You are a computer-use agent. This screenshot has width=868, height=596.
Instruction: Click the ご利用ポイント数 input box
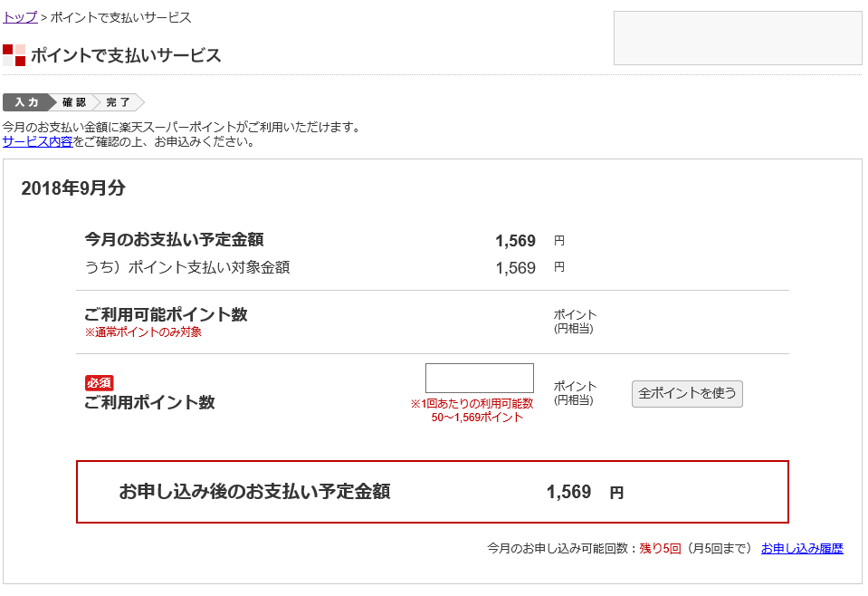[x=479, y=377]
